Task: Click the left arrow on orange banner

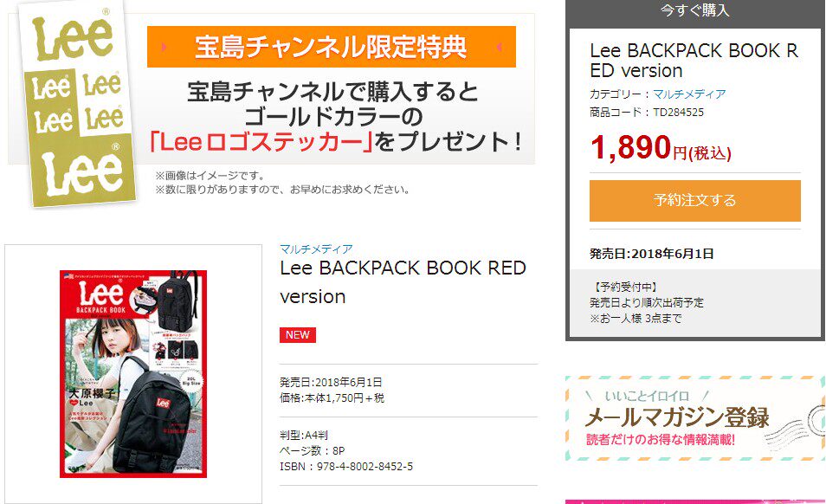Action: point(164,47)
